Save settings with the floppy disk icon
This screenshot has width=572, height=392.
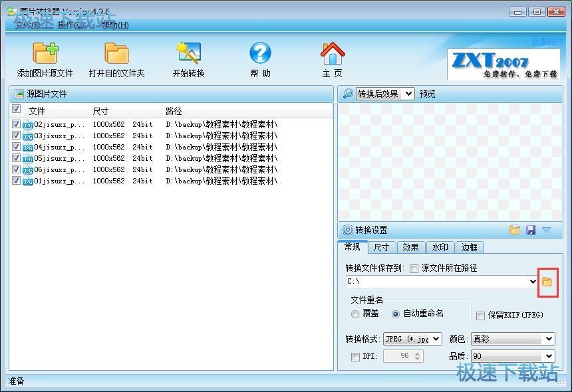(531, 229)
